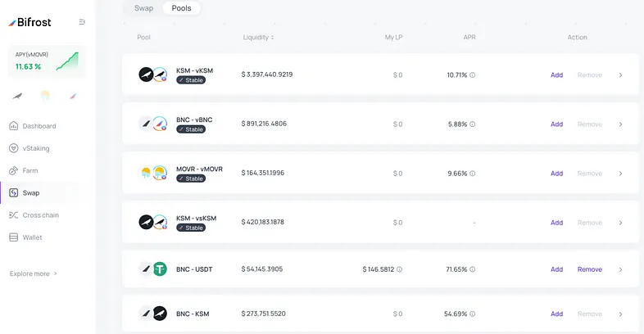Screen dimensions: 644x334
Task: Click Stable badge on MOVR - vMOVR
Action: [x=191, y=178]
